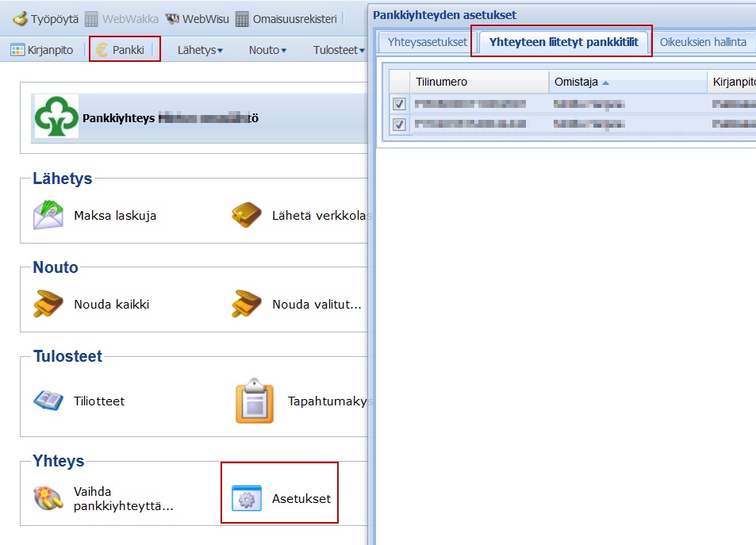The height and width of the screenshot is (545, 756).
Task: Open Asetukset gear window icon
Action: [246, 498]
